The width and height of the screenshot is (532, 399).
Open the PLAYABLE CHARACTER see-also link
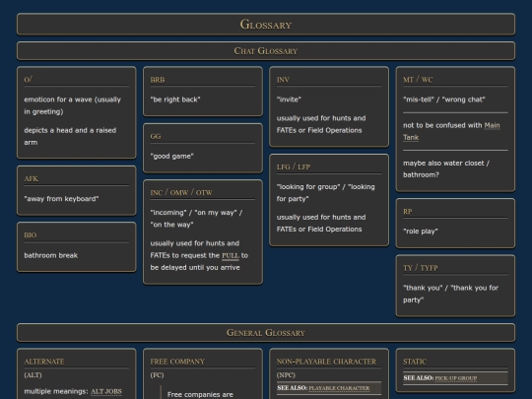[x=339, y=388]
